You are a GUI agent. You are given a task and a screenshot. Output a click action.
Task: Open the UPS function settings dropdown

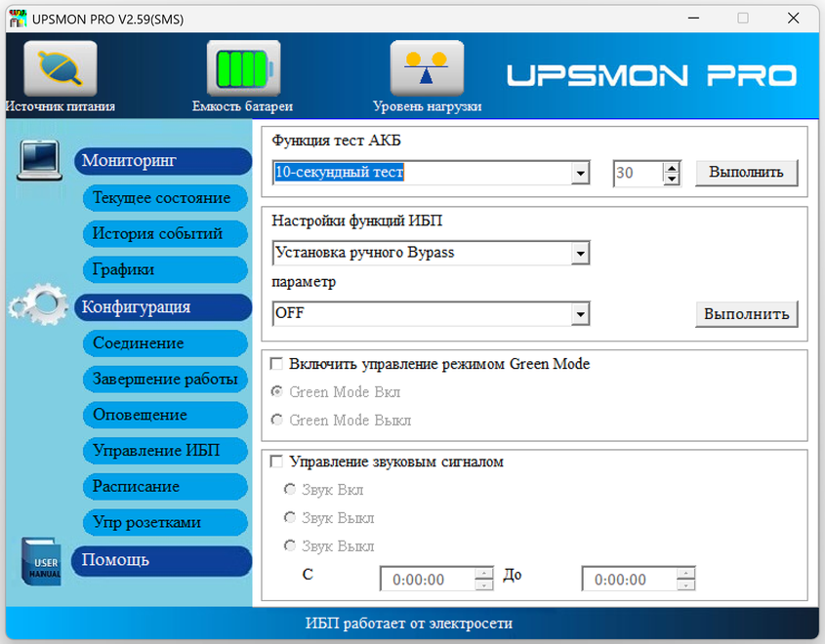click(580, 254)
